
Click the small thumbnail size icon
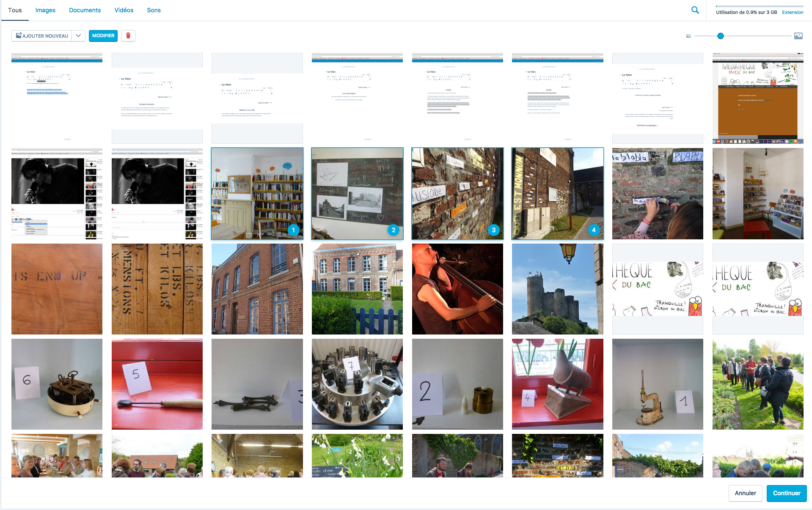[x=688, y=36]
